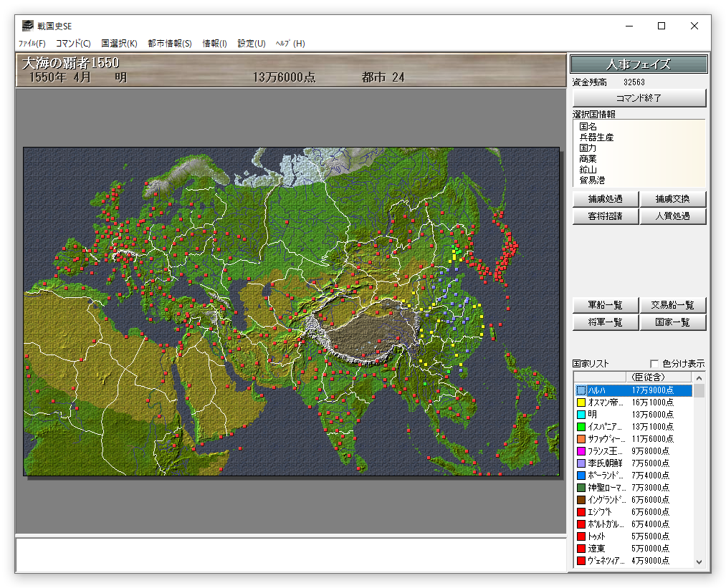Select the lavender 李氏朝鮮 nation icon
The image size is (726, 588).
tap(581, 463)
